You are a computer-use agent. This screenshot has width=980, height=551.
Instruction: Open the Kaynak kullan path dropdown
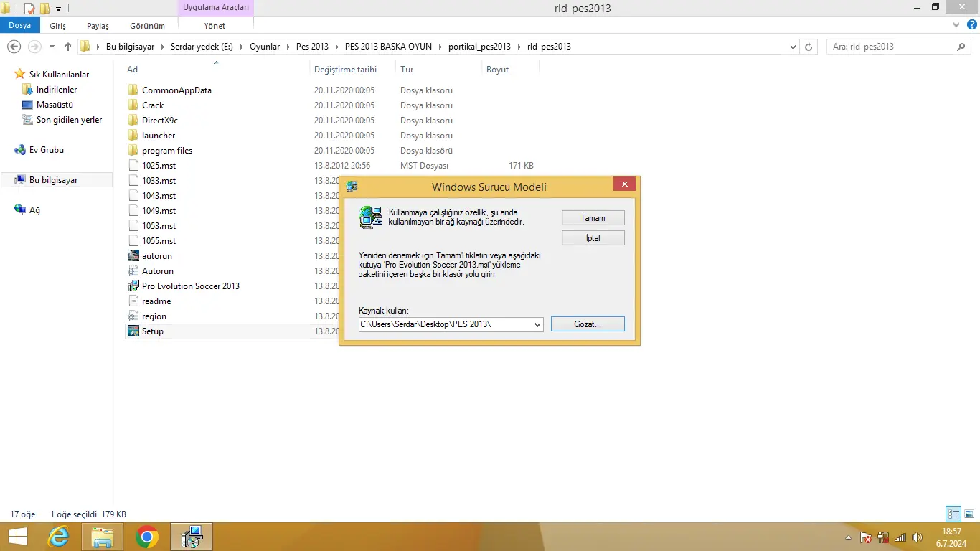[x=537, y=324]
